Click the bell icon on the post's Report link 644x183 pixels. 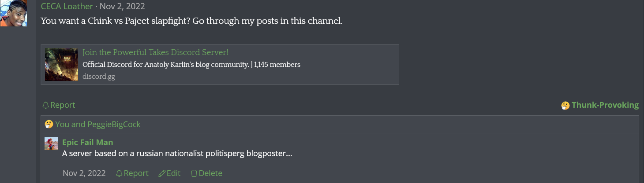click(45, 105)
